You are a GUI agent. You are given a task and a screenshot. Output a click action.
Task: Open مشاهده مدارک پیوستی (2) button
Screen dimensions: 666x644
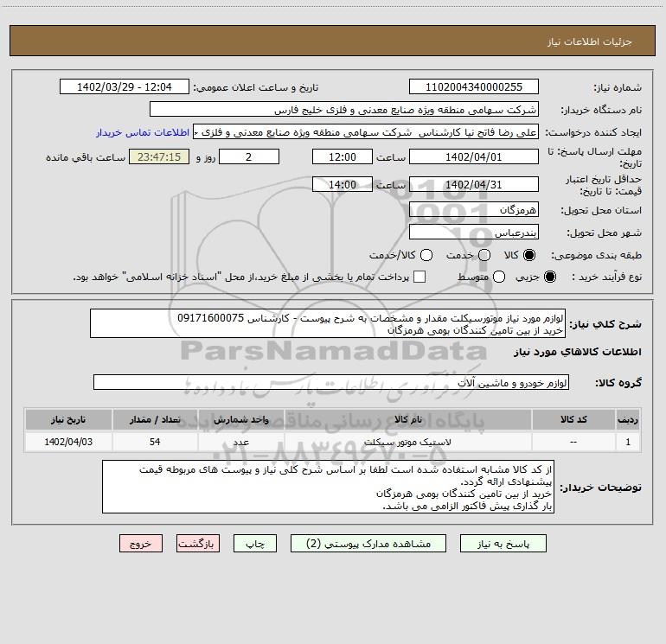(x=368, y=544)
